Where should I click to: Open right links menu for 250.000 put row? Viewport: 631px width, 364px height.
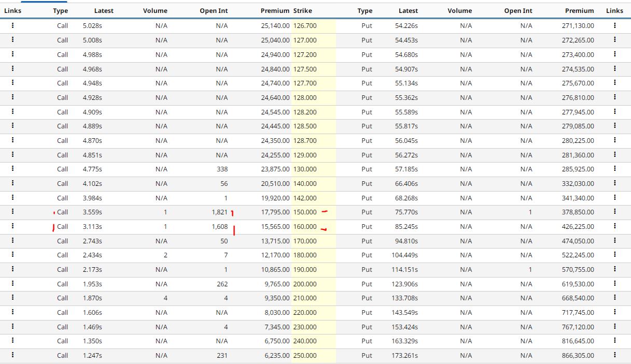(x=614, y=355)
